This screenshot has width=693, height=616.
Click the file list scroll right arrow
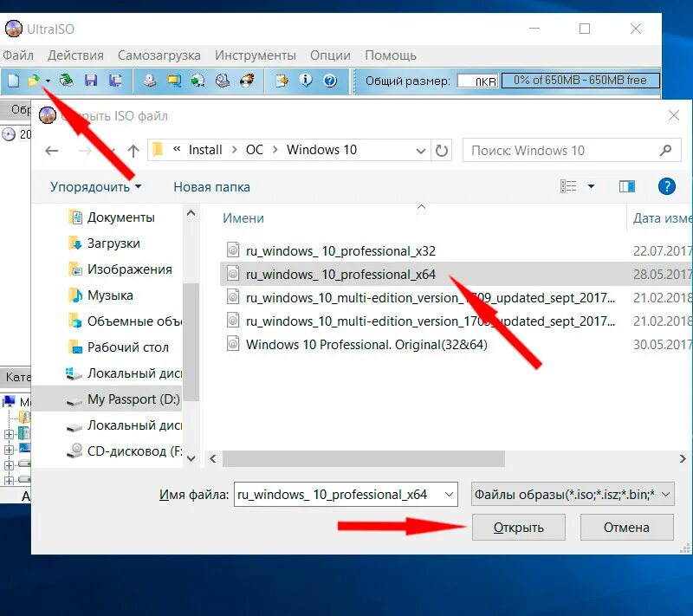point(683,458)
